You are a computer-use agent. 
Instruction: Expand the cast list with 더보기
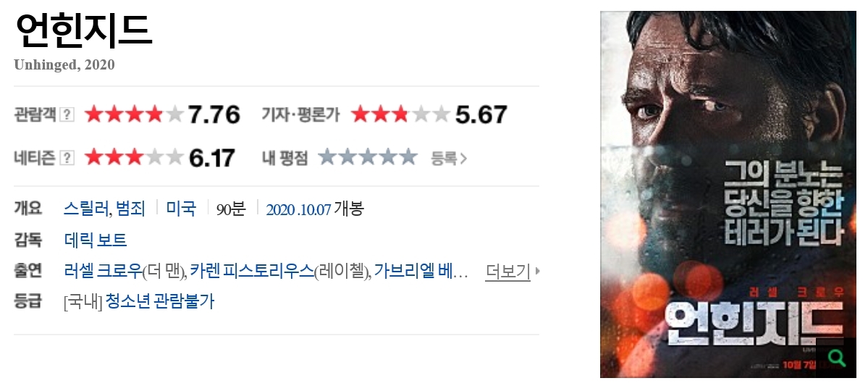click(507, 272)
